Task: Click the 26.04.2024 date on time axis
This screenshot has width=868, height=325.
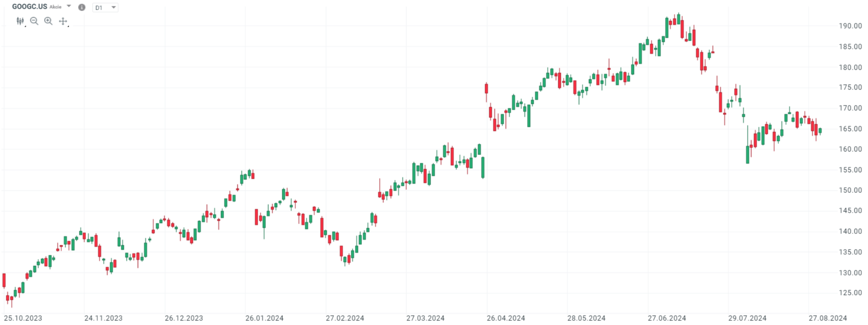Action: [x=506, y=318]
